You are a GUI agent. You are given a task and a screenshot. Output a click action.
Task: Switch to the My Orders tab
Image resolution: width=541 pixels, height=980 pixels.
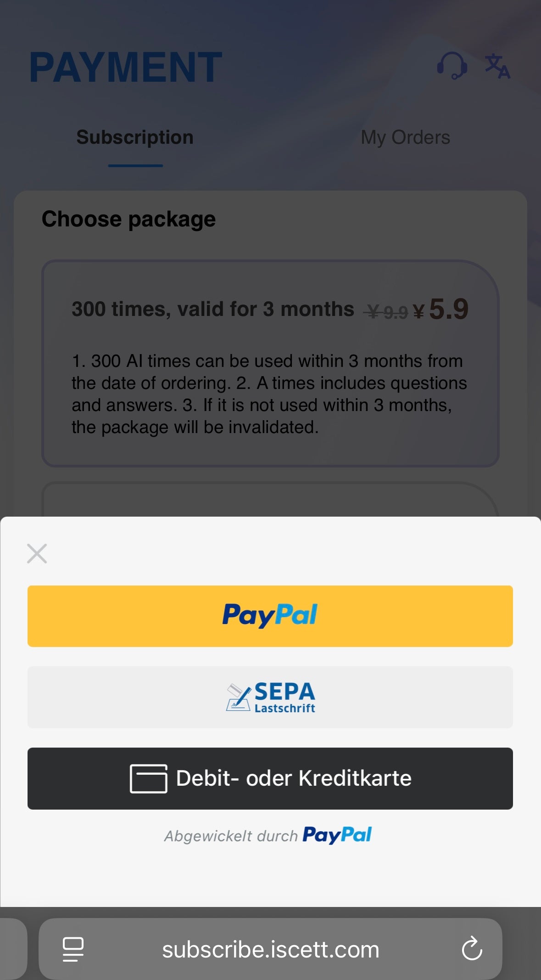405,137
